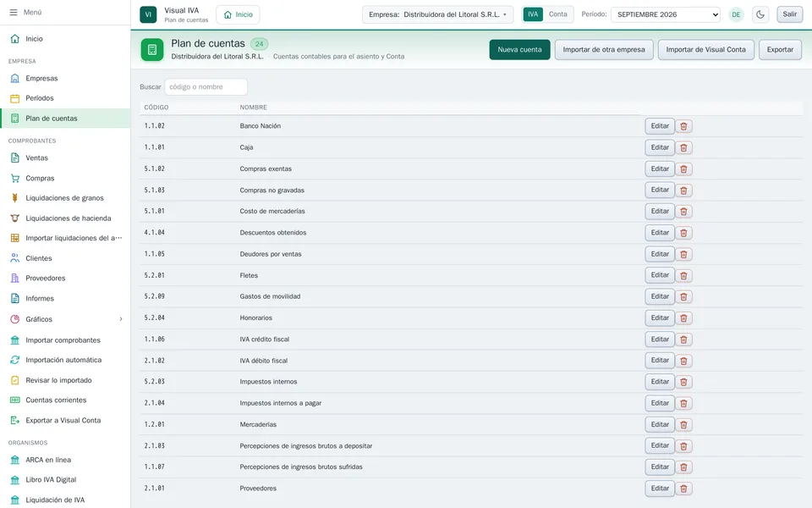Go to Ventas in the sidebar
Image resolution: width=812 pixels, height=508 pixels.
[65, 158]
